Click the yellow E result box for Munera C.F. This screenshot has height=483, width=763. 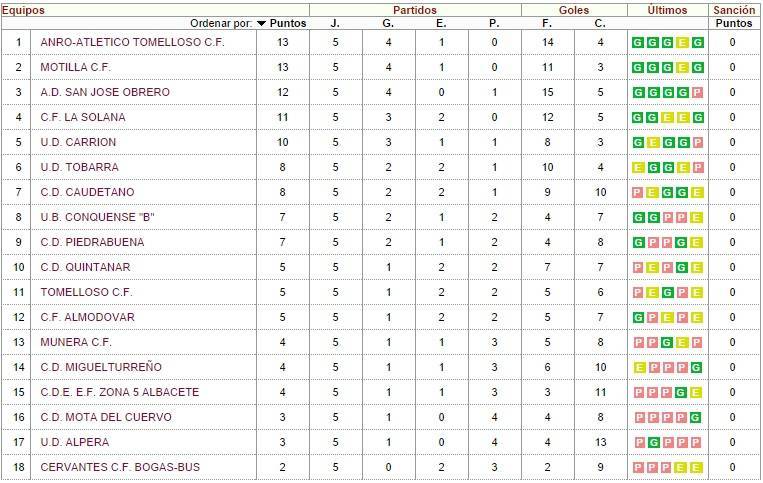[x=683, y=342]
